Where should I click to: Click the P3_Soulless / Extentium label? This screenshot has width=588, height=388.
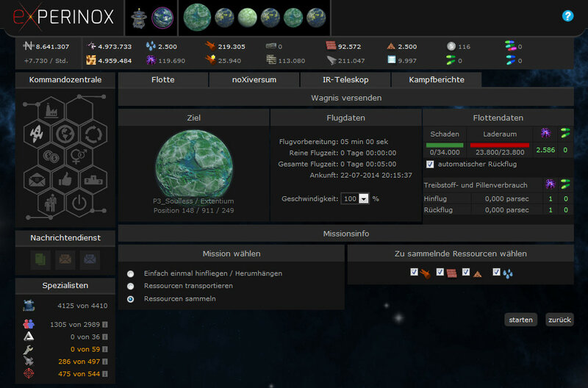[x=193, y=201]
